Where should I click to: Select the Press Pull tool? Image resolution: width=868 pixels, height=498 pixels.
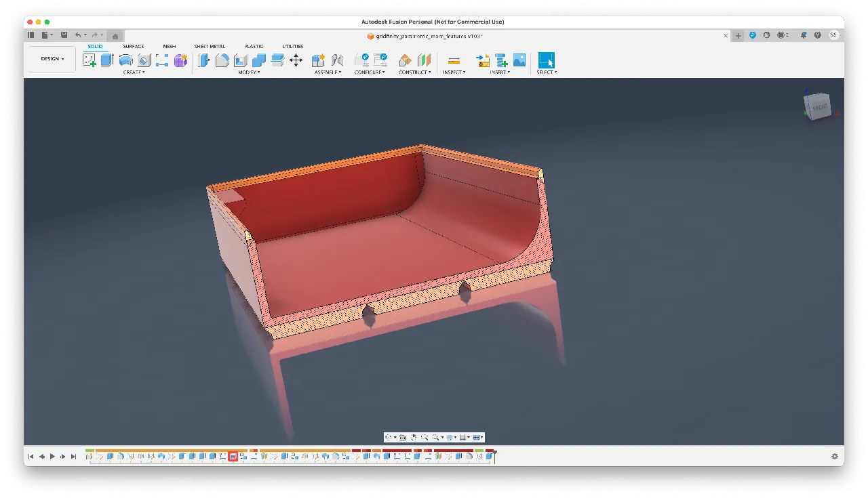(204, 60)
